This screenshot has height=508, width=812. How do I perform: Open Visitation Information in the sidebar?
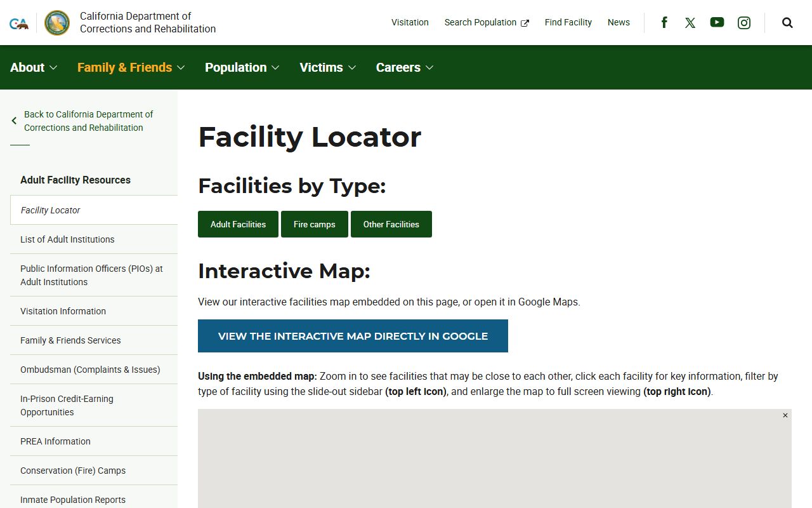coord(94,311)
